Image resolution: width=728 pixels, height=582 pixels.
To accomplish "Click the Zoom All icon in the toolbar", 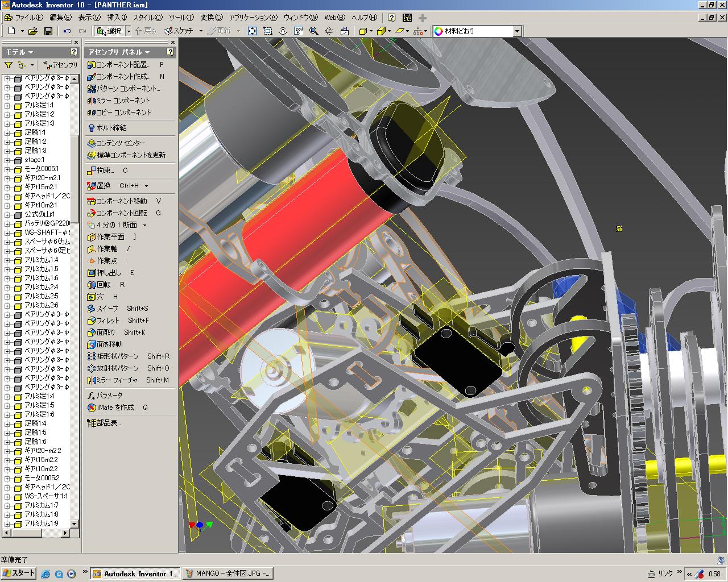I will tap(252, 31).
